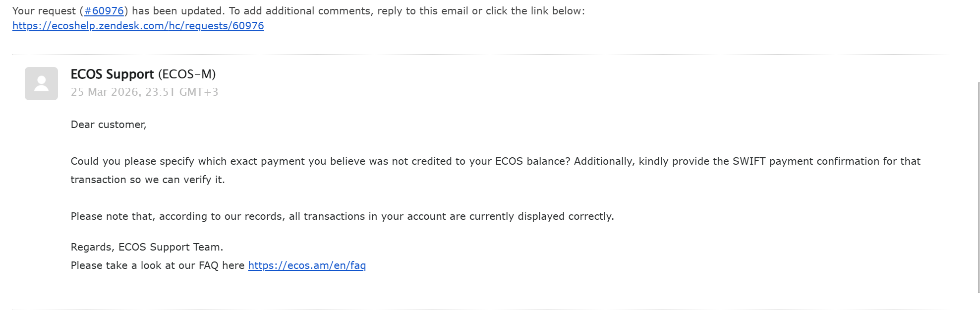The height and width of the screenshot is (321, 980).
Task: Visit the ecos.am FAQ link
Action: coord(307,265)
